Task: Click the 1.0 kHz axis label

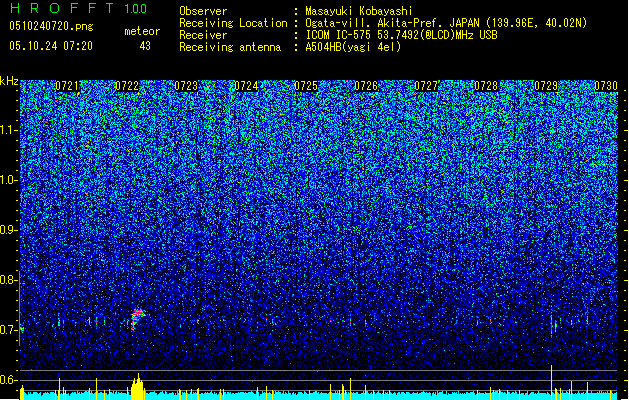Action: (9, 180)
